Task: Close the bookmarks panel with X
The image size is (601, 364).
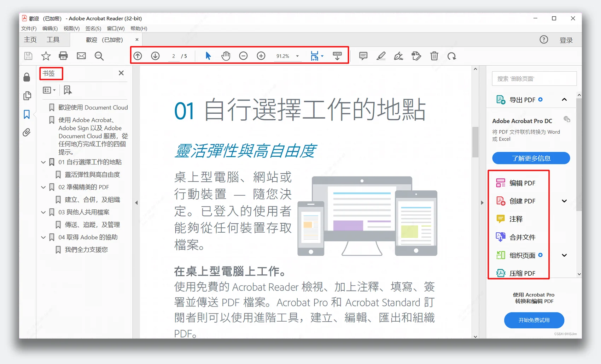Action: click(121, 73)
